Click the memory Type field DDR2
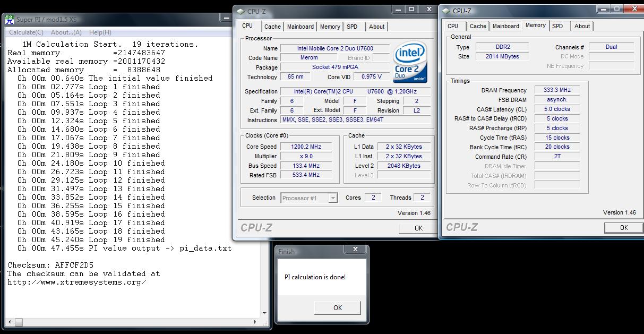 pos(503,47)
